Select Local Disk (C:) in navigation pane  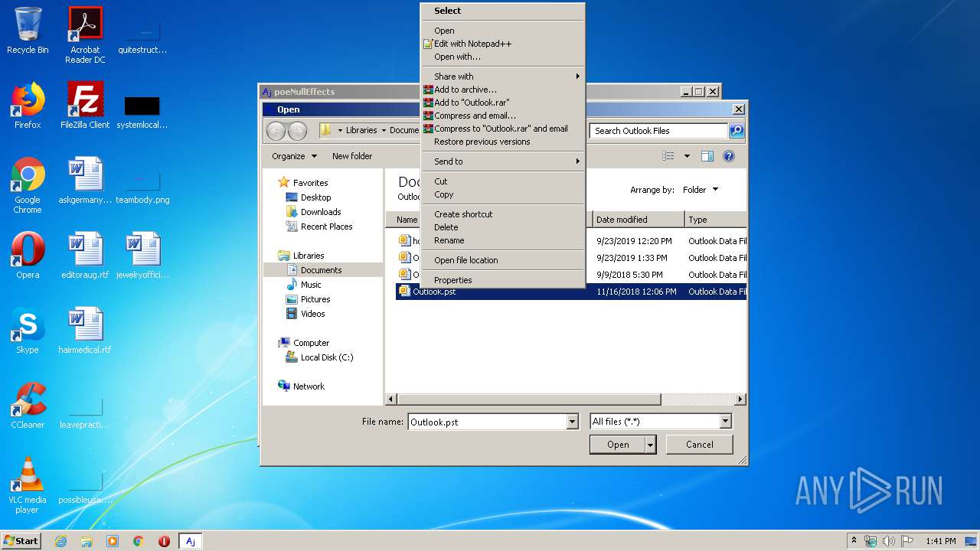click(x=326, y=357)
